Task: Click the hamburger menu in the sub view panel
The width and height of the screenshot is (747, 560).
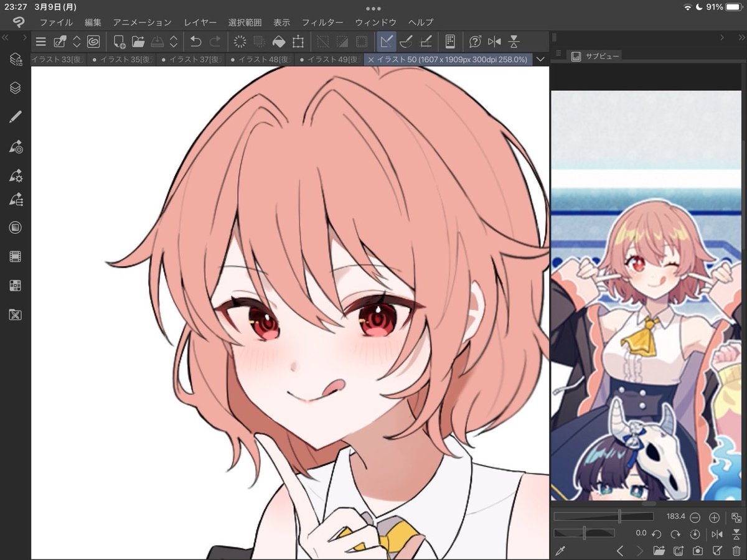Action: (558, 55)
